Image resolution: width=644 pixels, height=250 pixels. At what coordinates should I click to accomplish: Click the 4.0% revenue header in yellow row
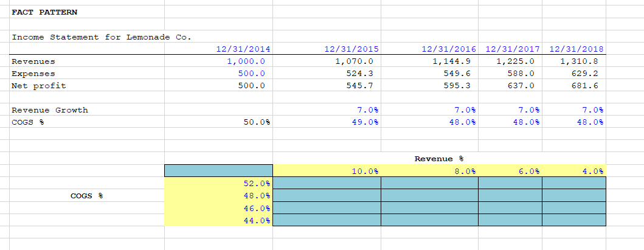click(574, 171)
